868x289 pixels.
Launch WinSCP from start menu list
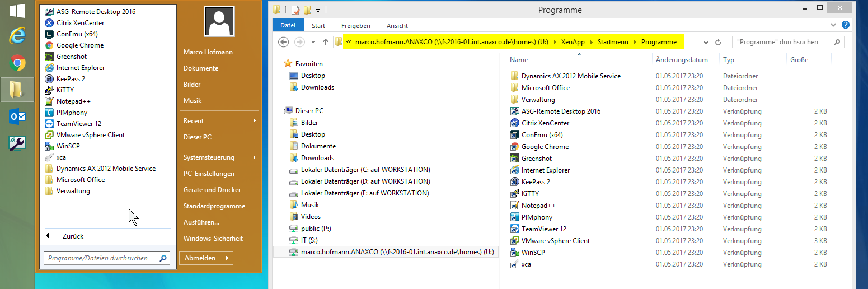(x=63, y=146)
